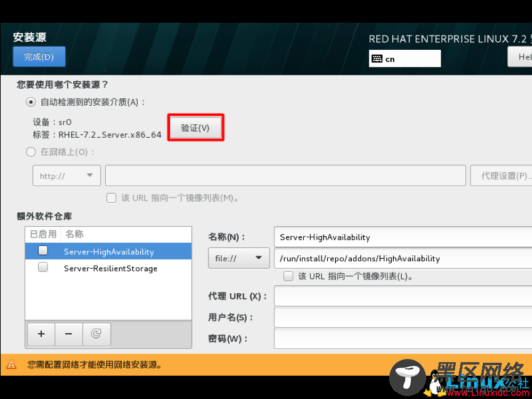532x399 pixels.
Task: Click the warning triangle icon
Action: (11, 365)
